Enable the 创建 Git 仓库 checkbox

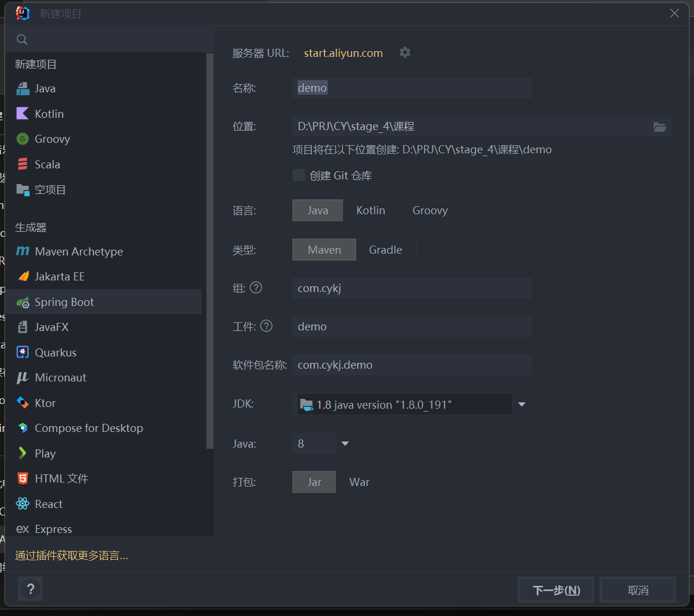pyautogui.click(x=299, y=175)
